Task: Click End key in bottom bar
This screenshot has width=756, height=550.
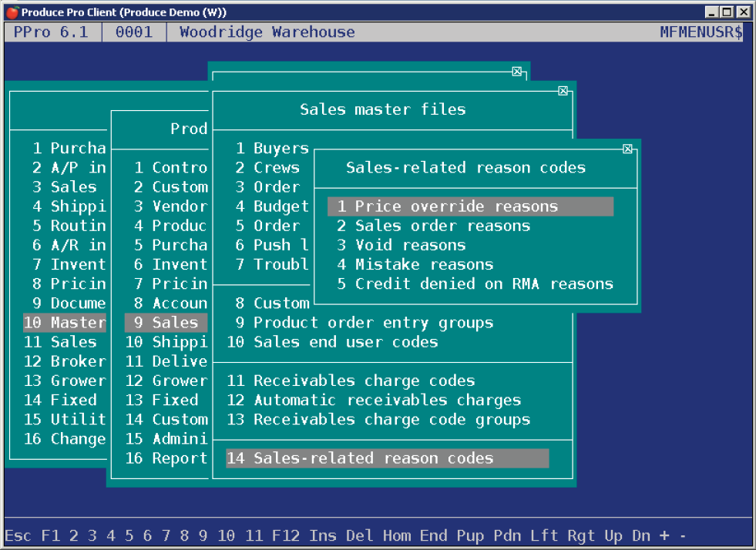Action: click(x=433, y=535)
